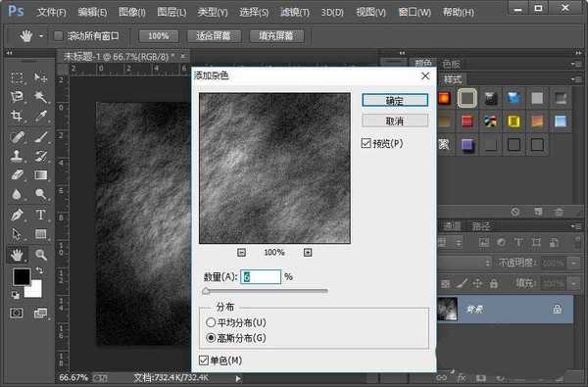This screenshot has height=387, width=588.
Task: Select the Horizontal Type tool
Action: (x=40, y=215)
